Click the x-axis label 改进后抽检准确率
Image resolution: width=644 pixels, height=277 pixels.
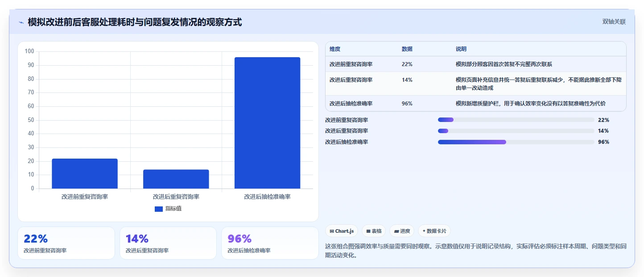(x=267, y=197)
